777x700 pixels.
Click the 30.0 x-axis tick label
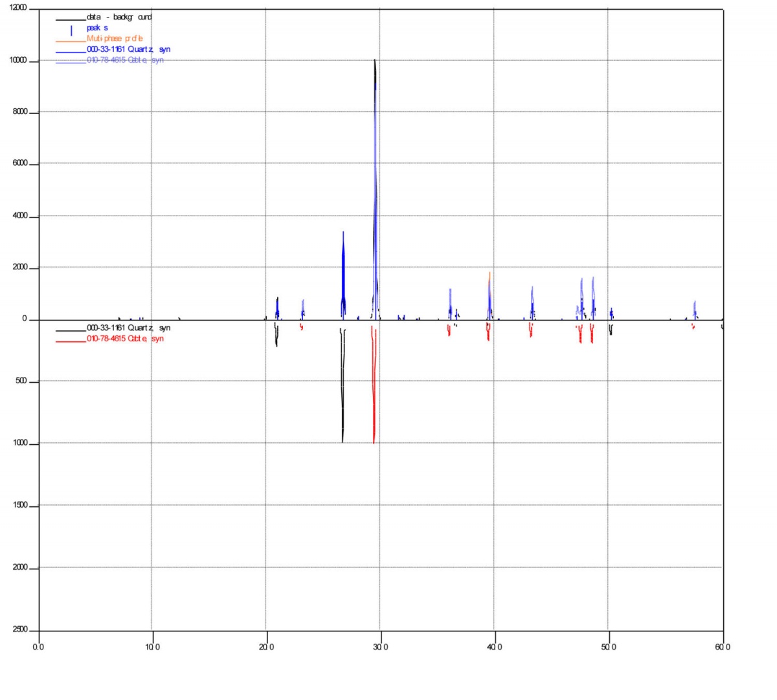[x=380, y=647]
